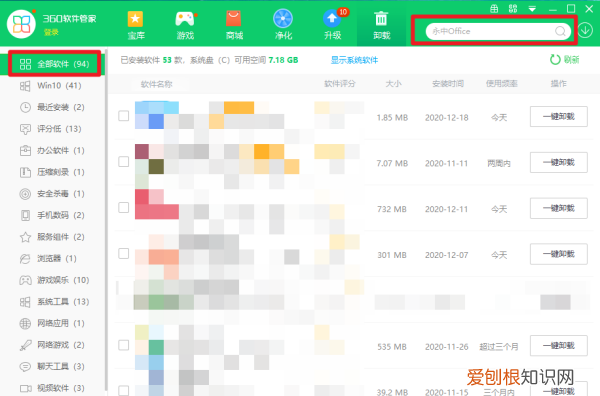Select 视频软件 (3) category

(x=52, y=388)
